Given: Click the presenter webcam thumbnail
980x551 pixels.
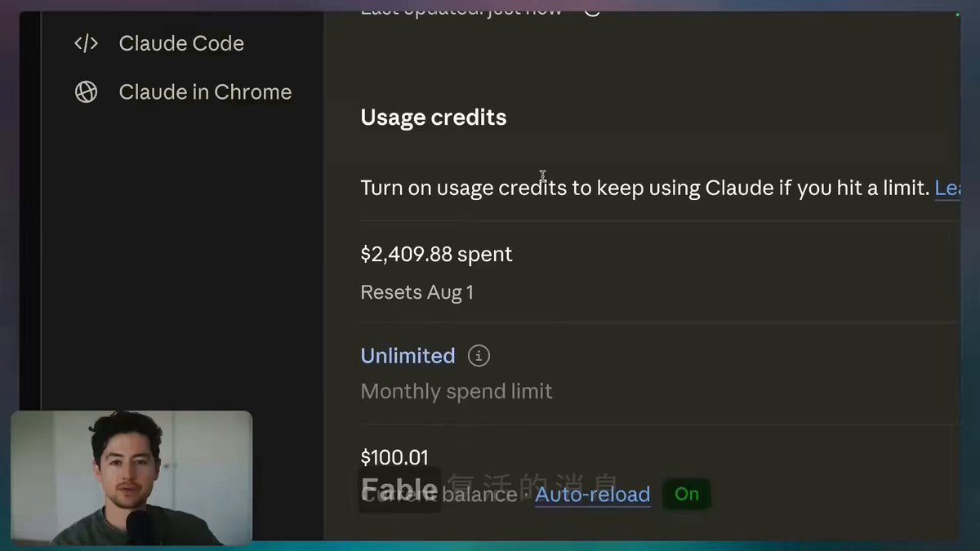Looking at the screenshot, I should pos(131,478).
